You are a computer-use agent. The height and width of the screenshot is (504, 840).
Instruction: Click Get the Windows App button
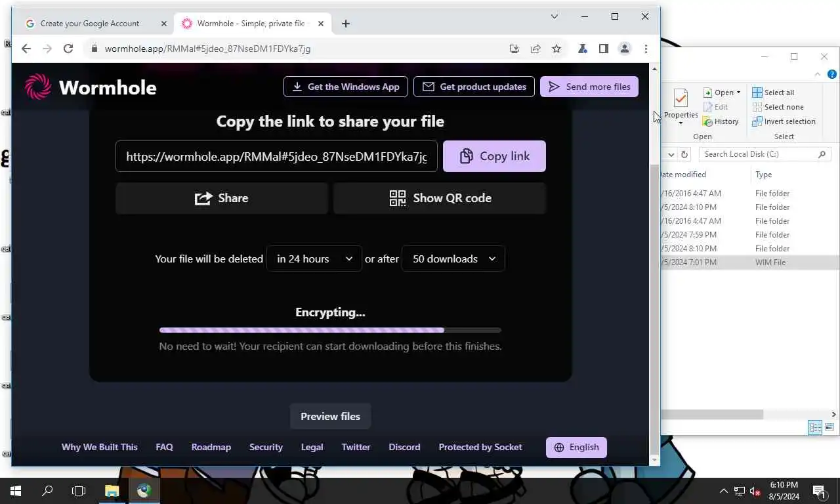(346, 87)
